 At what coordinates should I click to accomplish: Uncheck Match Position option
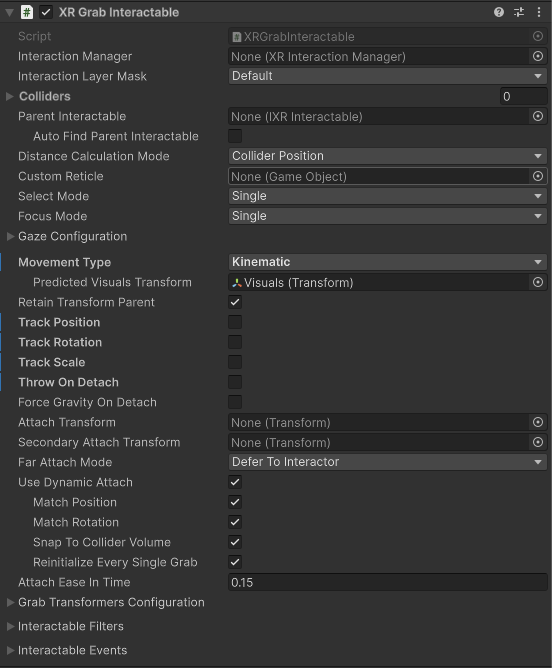pos(235,502)
